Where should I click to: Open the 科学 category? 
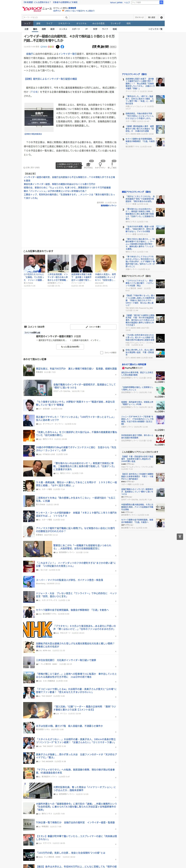point(95,29)
